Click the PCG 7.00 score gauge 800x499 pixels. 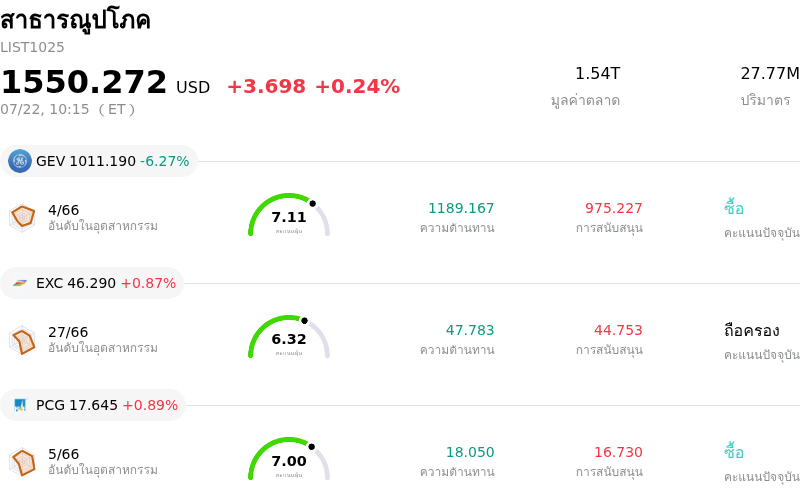289,459
